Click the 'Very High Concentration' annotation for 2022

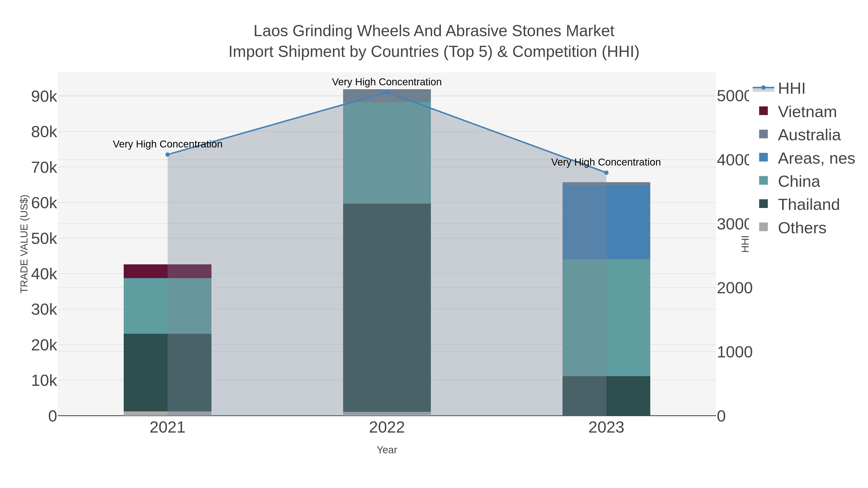(387, 82)
